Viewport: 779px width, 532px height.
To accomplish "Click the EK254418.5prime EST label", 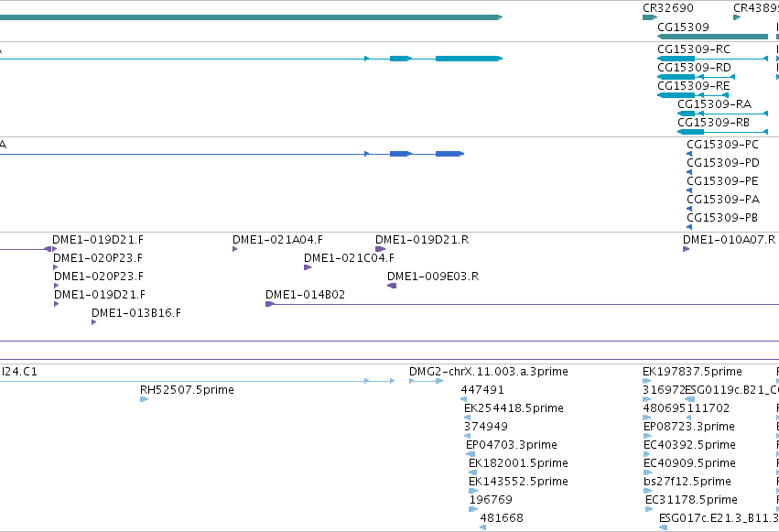I will pyautogui.click(x=514, y=408).
